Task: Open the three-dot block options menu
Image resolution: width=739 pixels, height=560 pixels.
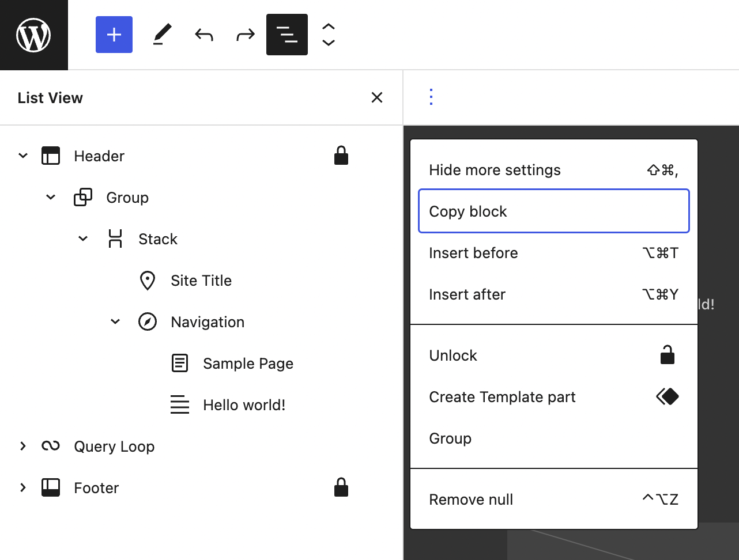Action: [431, 97]
